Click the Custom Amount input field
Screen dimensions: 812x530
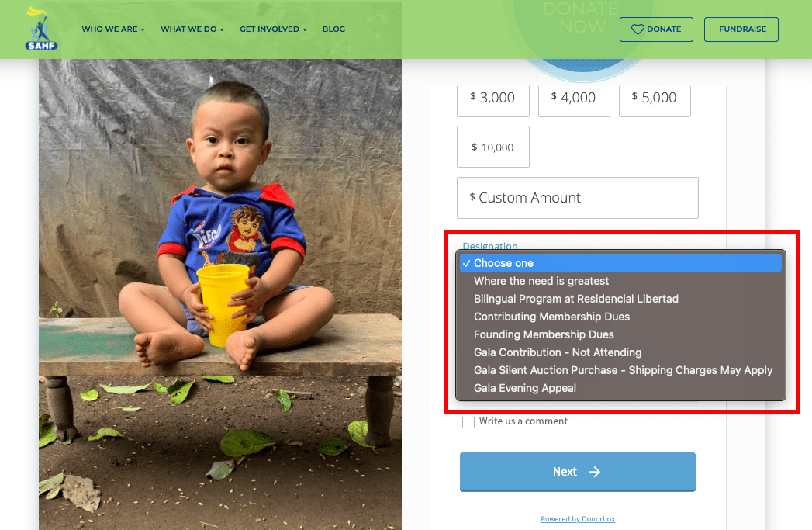[578, 198]
